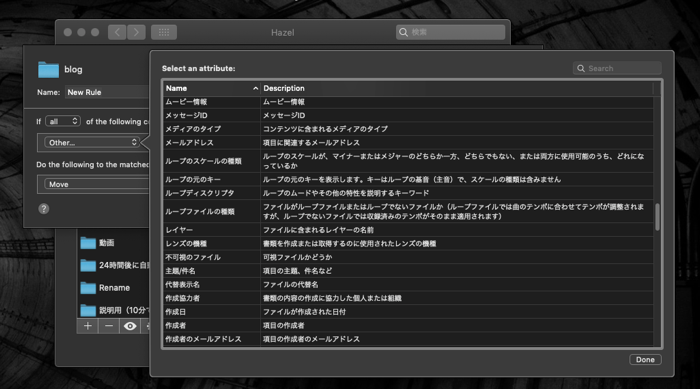The width and height of the screenshot is (700, 389).
Task: Add a new rule with plus button
Action: coord(88,326)
